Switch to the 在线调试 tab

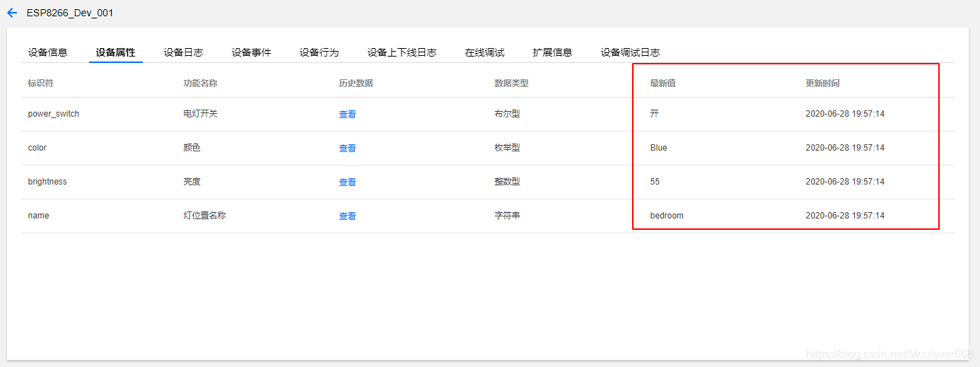click(x=484, y=52)
